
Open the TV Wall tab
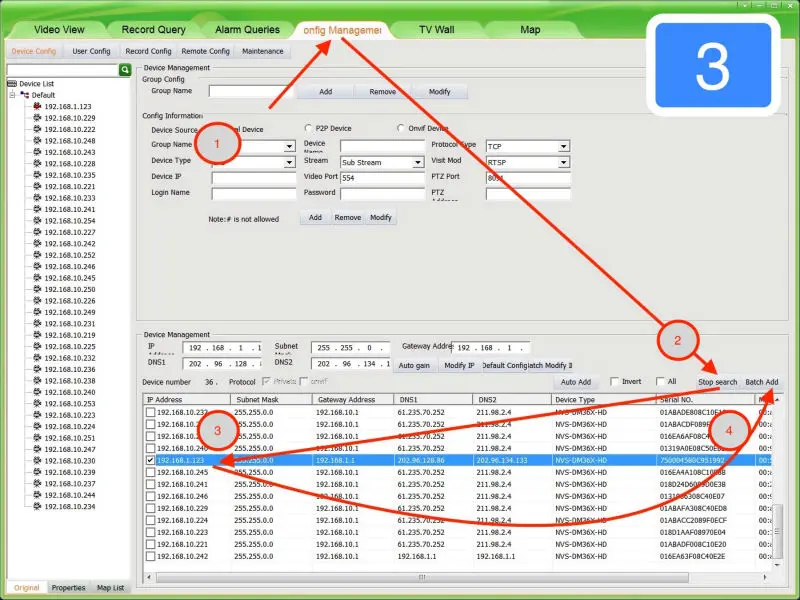[x=436, y=30]
